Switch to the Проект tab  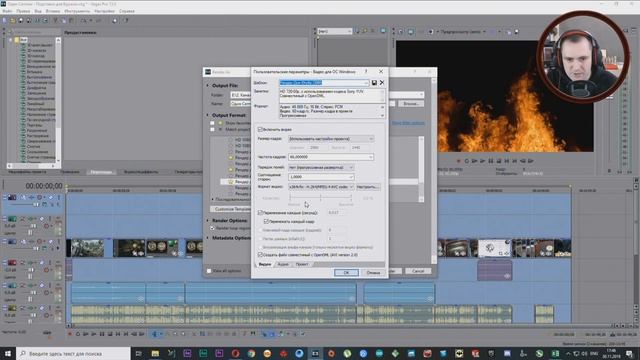click(x=302, y=264)
